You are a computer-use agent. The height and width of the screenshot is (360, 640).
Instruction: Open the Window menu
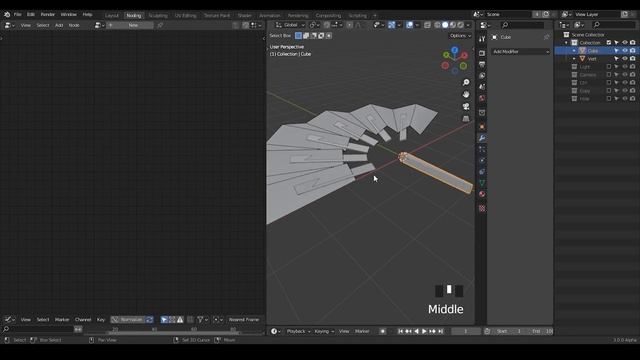point(69,14)
